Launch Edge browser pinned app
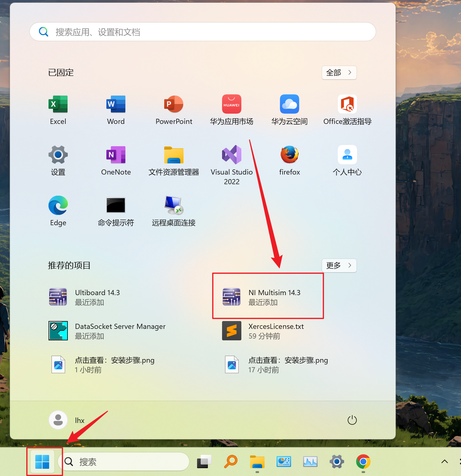The height and width of the screenshot is (476, 461). [x=58, y=211]
